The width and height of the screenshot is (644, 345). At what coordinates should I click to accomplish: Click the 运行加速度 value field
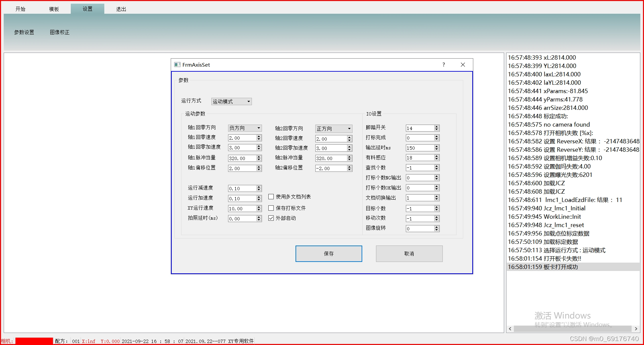[x=242, y=199]
